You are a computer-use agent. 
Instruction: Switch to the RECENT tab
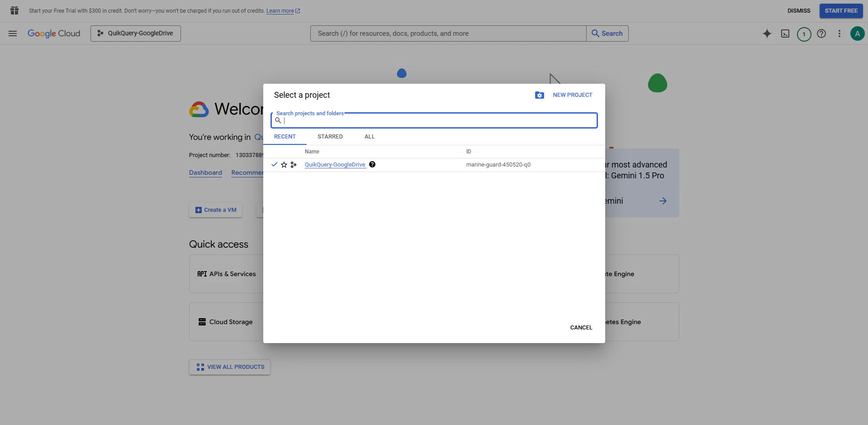click(285, 137)
